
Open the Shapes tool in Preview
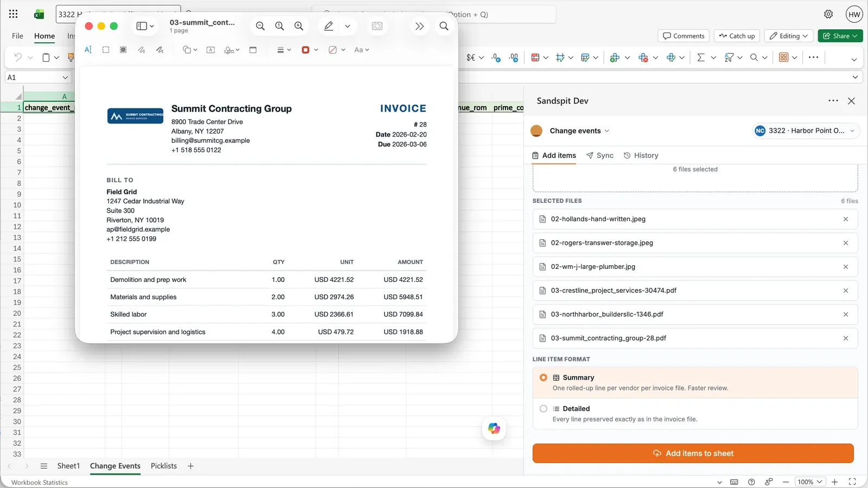pos(189,50)
